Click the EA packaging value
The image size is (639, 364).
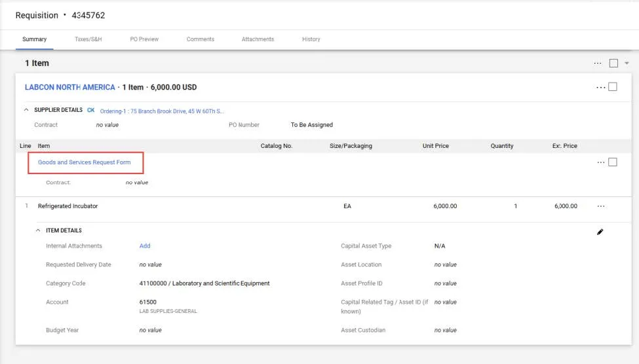pos(347,206)
